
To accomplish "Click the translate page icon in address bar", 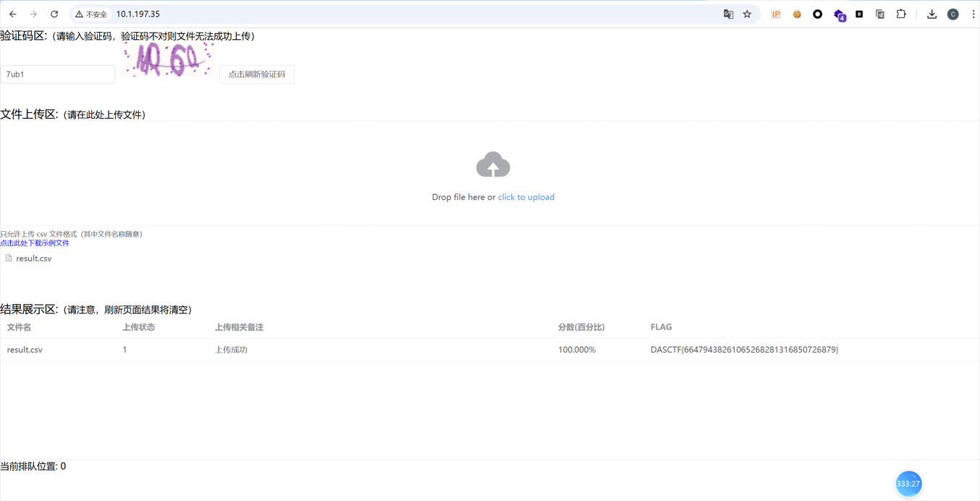I will tap(728, 14).
